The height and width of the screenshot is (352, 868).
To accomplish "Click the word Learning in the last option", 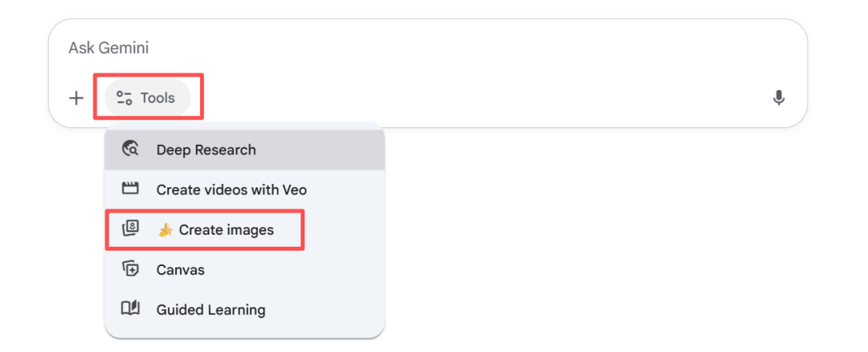I will pos(237,309).
